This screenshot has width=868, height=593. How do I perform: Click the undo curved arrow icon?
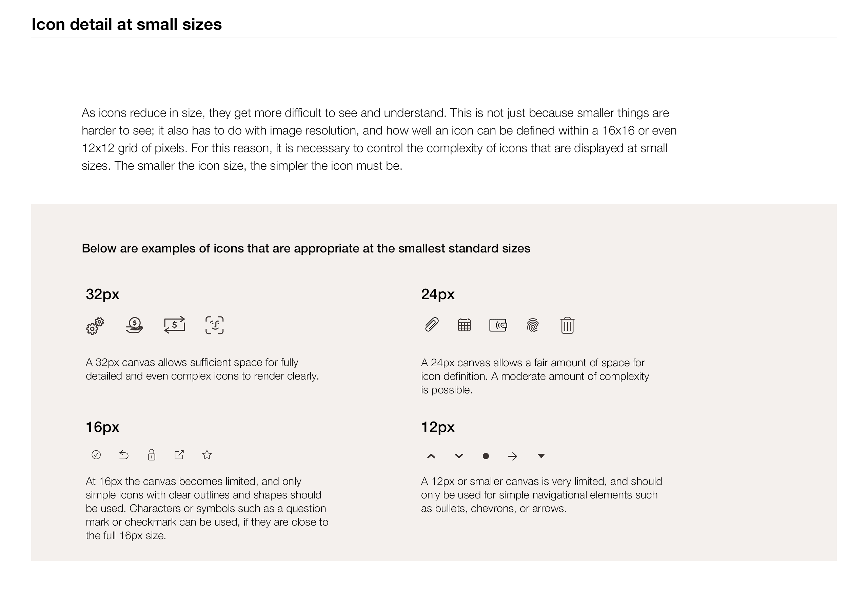click(124, 455)
